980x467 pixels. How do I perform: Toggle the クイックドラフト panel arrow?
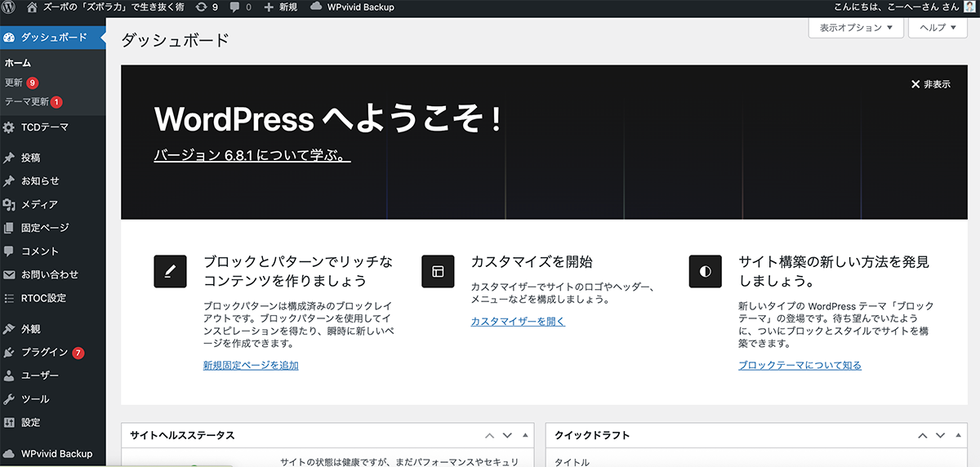[957, 436]
